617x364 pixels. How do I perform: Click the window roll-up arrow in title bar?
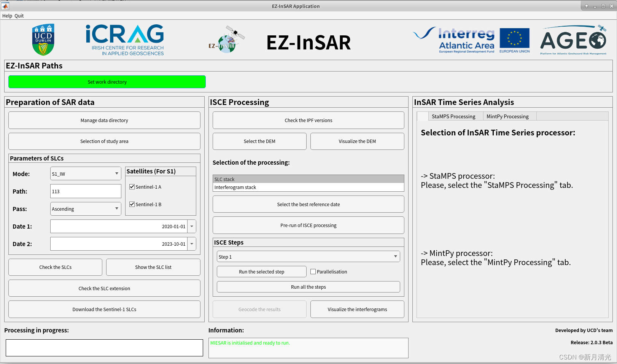(x=586, y=6)
